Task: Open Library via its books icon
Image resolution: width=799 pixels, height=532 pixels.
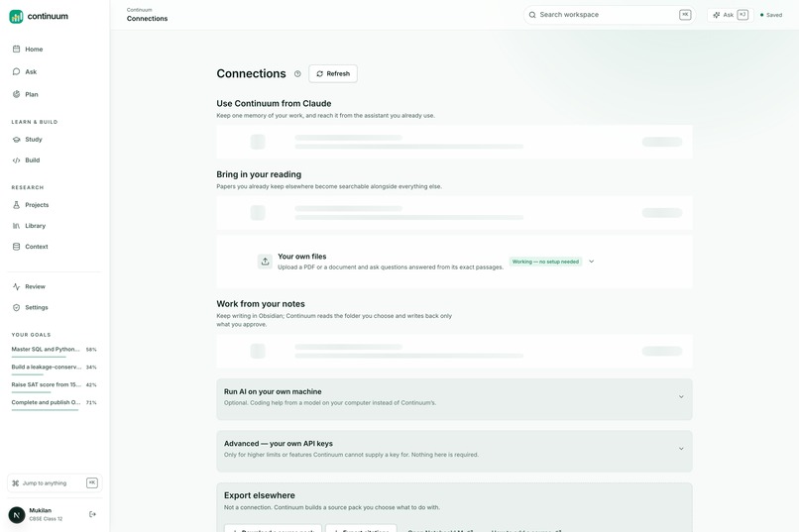Action: pyautogui.click(x=16, y=226)
